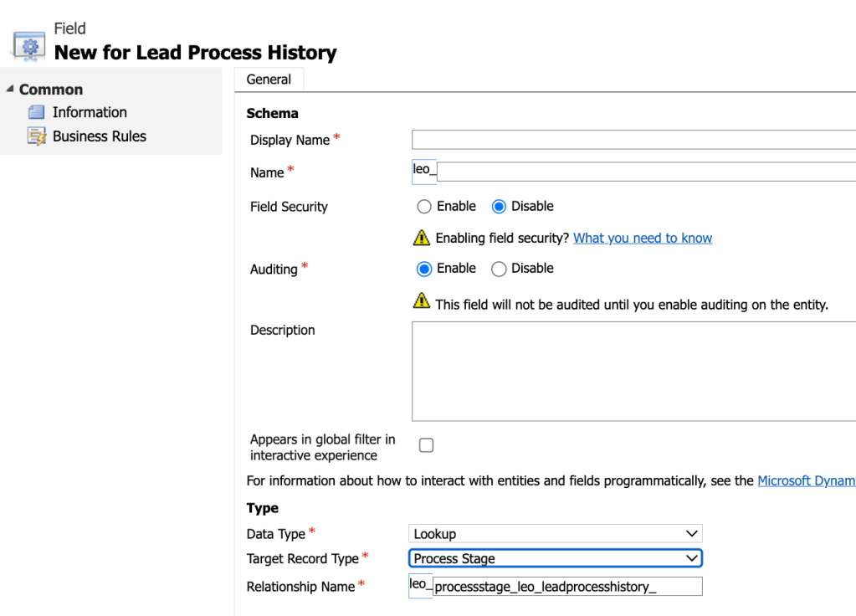Check Appears in global filter checkbox
The width and height of the screenshot is (856, 616).
click(x=426, y=446)
